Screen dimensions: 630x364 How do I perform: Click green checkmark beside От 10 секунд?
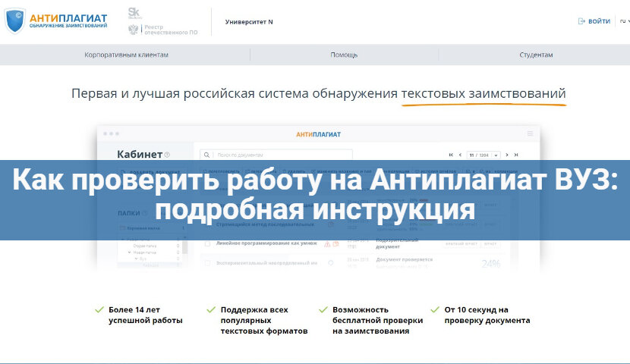(x=435, y=309)
